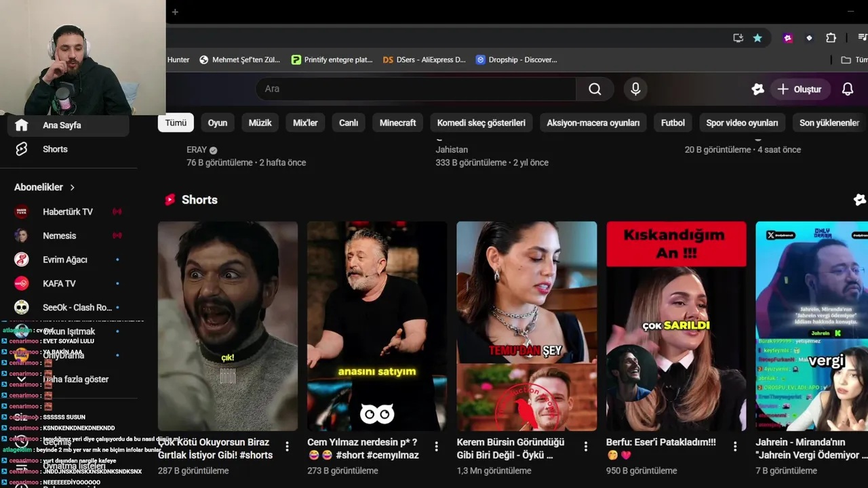The height and width of the screenshot is (488, 868).
Task: Click the SeeOk - Clash Ro channel avatar
Action: click(22, 308)
